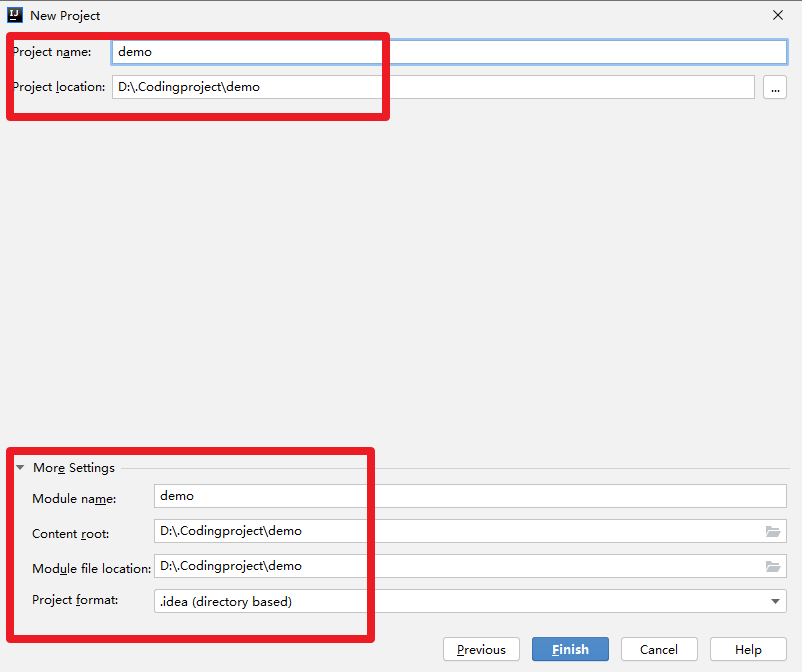The width and height of the screenshot is (802, 672).
Task: Select the .idea (directory based) combo box
Action: click(470, 601)
